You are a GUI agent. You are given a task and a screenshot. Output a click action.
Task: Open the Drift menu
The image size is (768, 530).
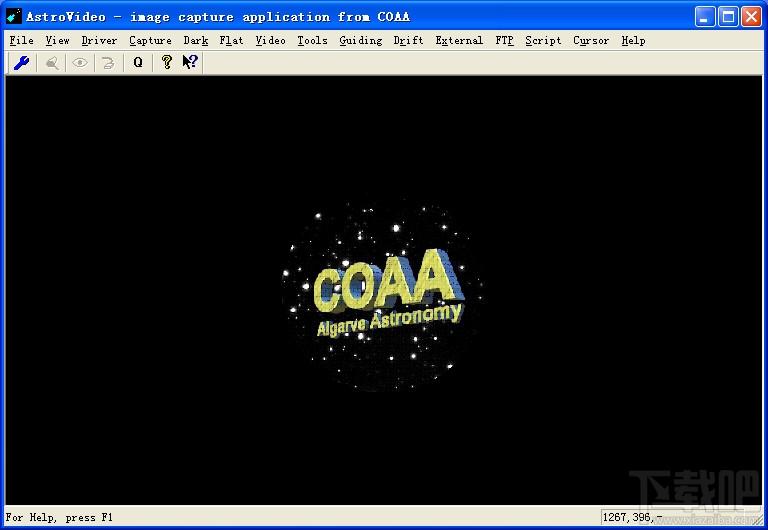(408, 41)
